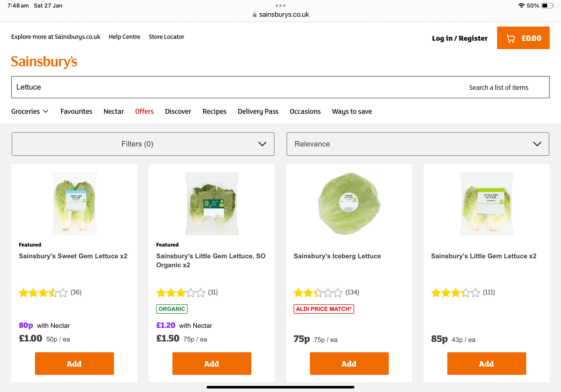The height and width of the screenshot is (392, 561).
Task: Click the Sainsbury's logo
Action: click(44, 62)
